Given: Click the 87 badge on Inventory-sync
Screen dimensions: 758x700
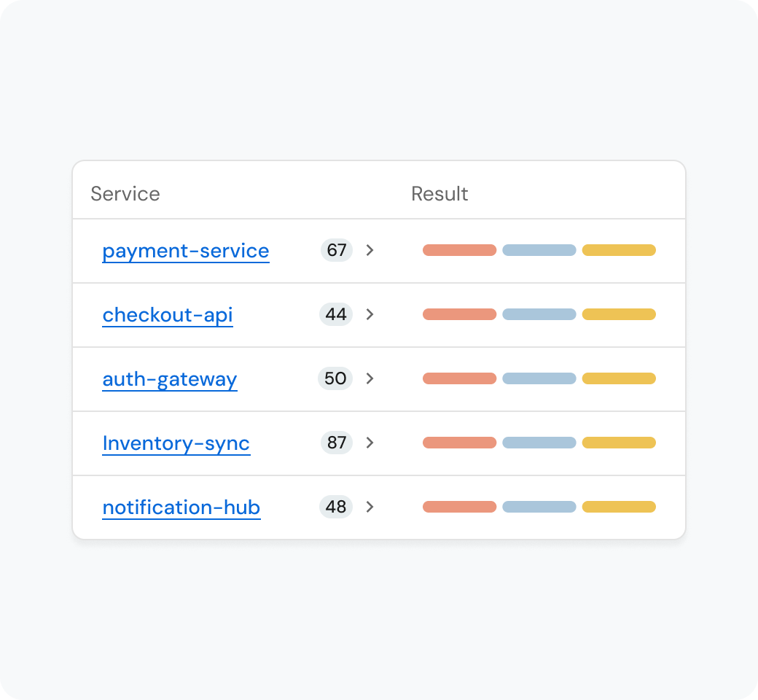Looking at the screenshot, I should [x=337, y=443].
